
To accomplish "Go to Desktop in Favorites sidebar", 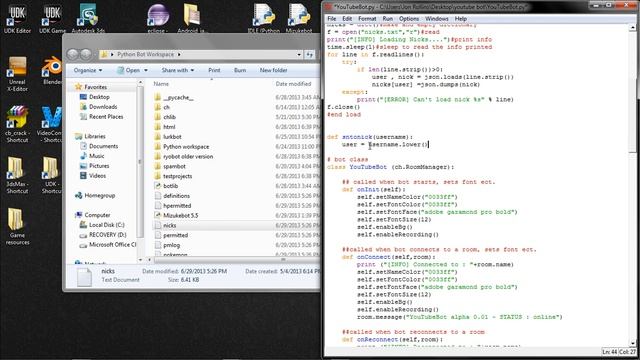I will click(x=99, y=97).
